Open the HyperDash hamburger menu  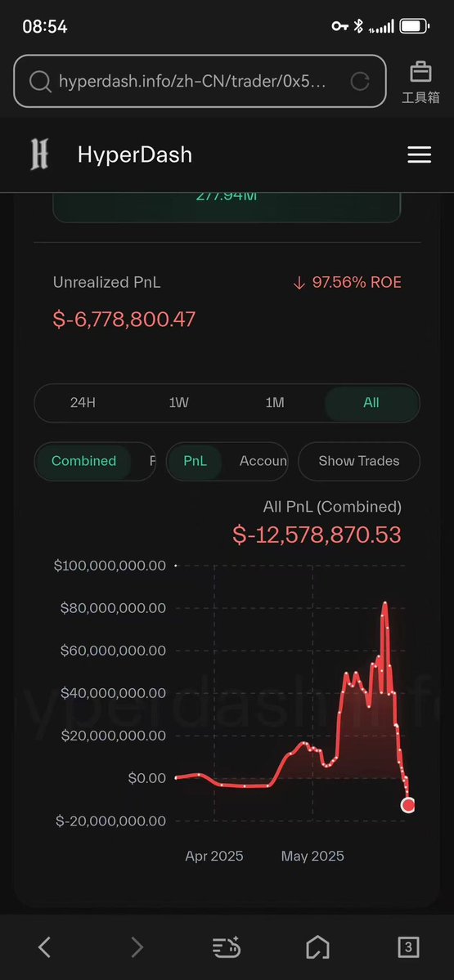tap(419, 155)
